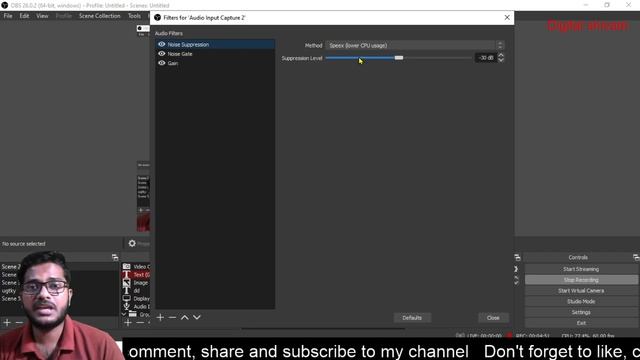Screen dimensions: 640x360
Task: Pop out the Scenes dock with its float icon
Action: pyautogui.click(x=115, y=257)
